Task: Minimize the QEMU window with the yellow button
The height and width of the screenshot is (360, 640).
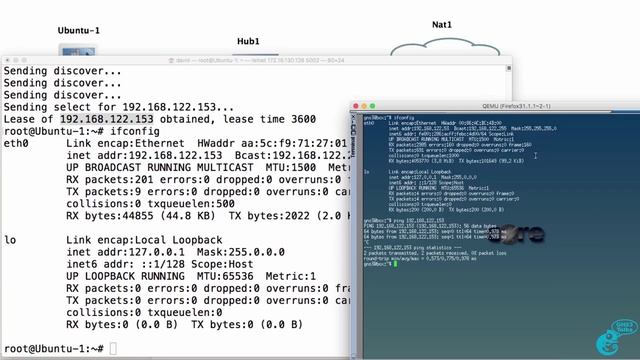Action: (x=364, y=106)
